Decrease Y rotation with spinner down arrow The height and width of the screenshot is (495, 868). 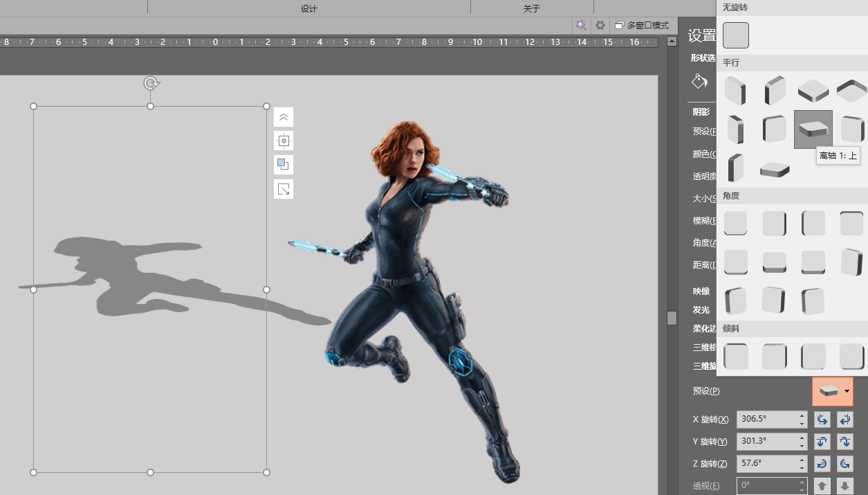pos(802,446)
